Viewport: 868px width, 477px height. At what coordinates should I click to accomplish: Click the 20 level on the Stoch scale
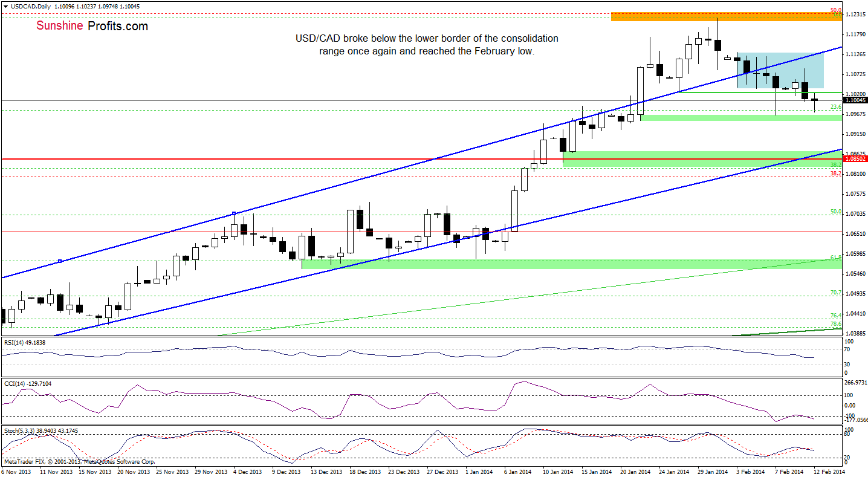click(847, 456)
